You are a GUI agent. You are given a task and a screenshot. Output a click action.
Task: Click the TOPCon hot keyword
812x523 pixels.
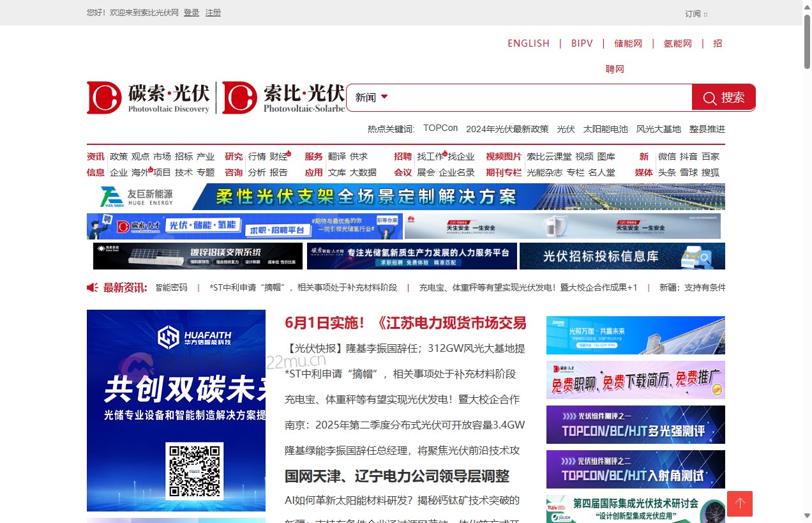tap(440, 128)
